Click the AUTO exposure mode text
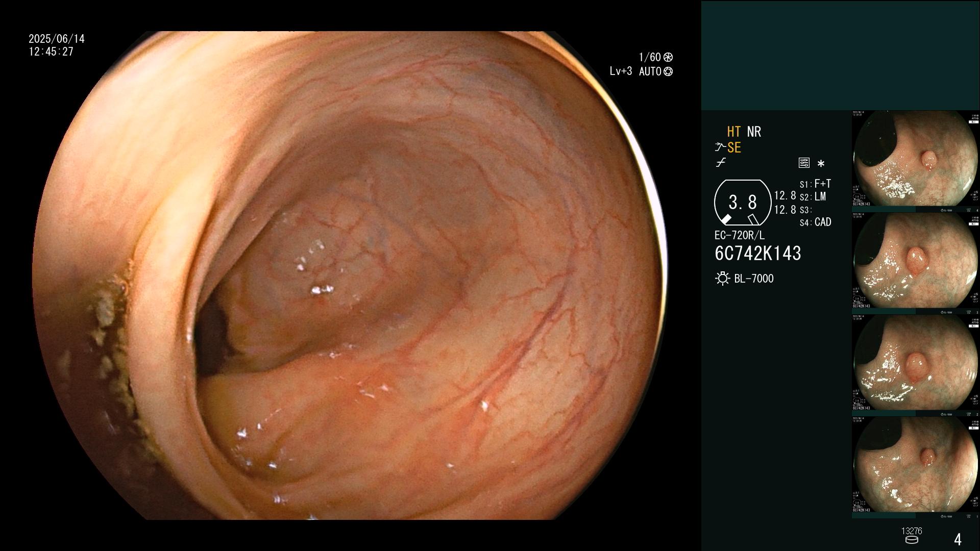 [650, 71]
